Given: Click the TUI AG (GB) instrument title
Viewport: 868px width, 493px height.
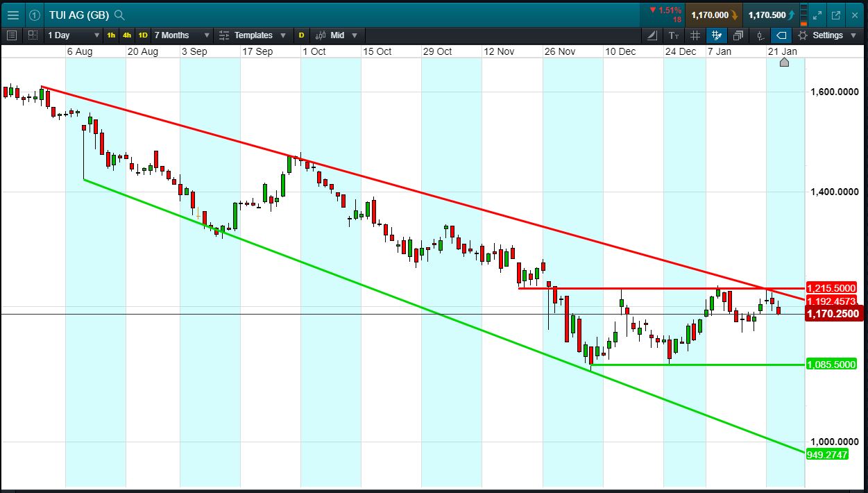Looking at the screenshot, I should pos(79,15).
